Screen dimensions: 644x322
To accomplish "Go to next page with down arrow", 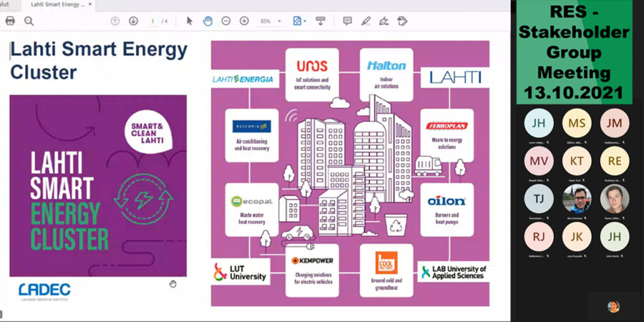I will (133, 21).
